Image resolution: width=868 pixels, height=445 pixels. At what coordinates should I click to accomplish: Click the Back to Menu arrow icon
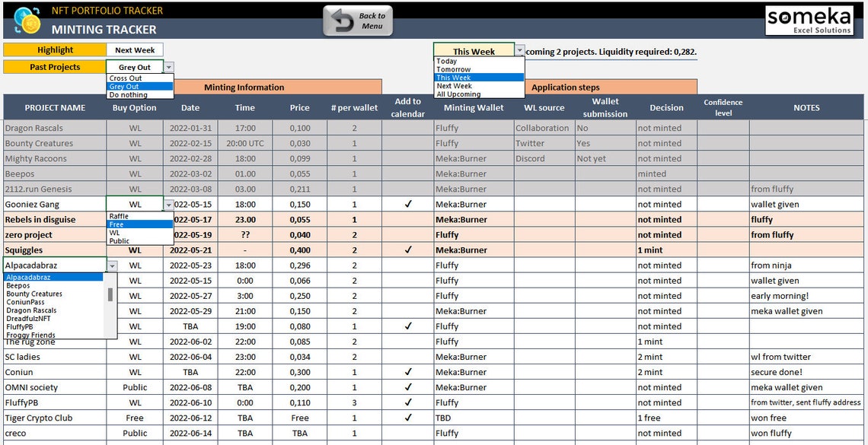pos(341,20)
